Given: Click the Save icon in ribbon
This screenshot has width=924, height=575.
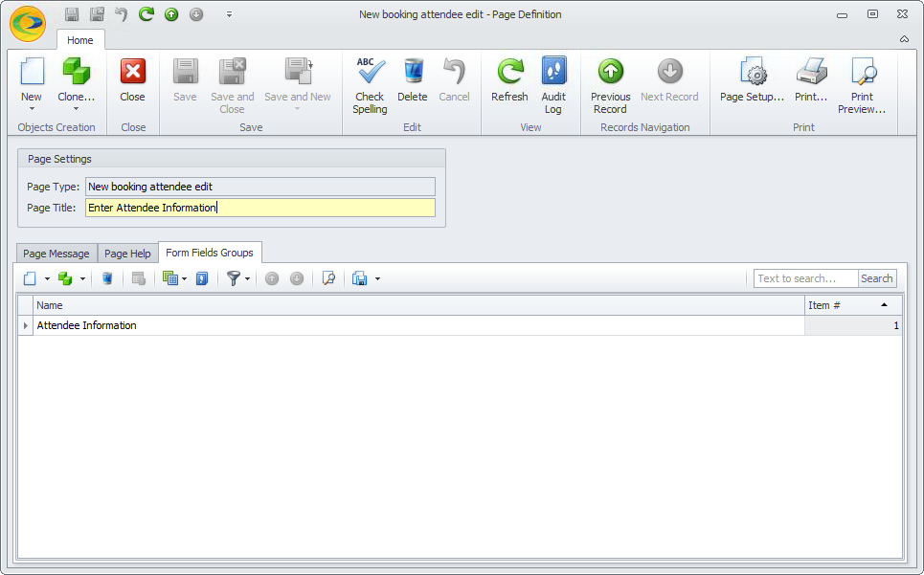Looking at the screenshot, I should click(x=185, y=72).
